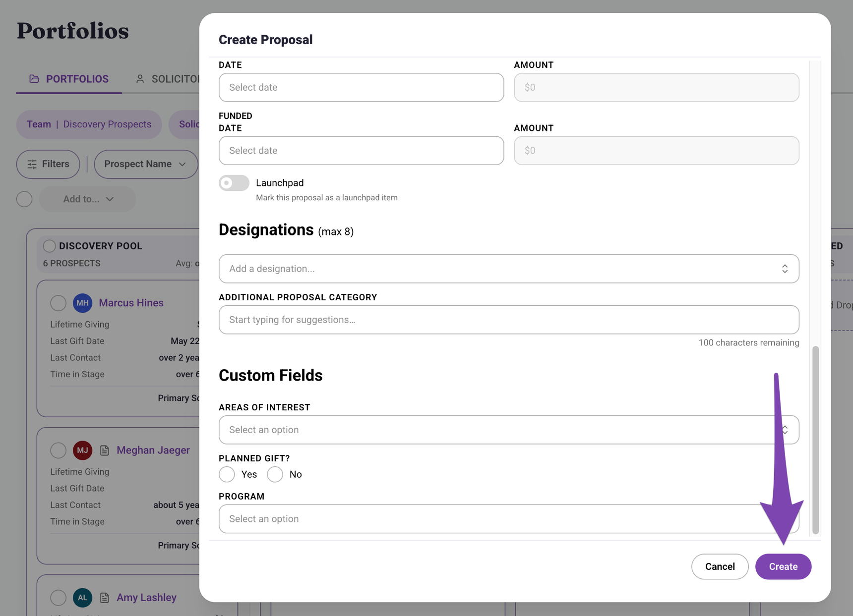The width and height of the screenshot is (853, 616).
Task: Click Meghan Jaeger MJ avatar
Action: tap(83, 450)
